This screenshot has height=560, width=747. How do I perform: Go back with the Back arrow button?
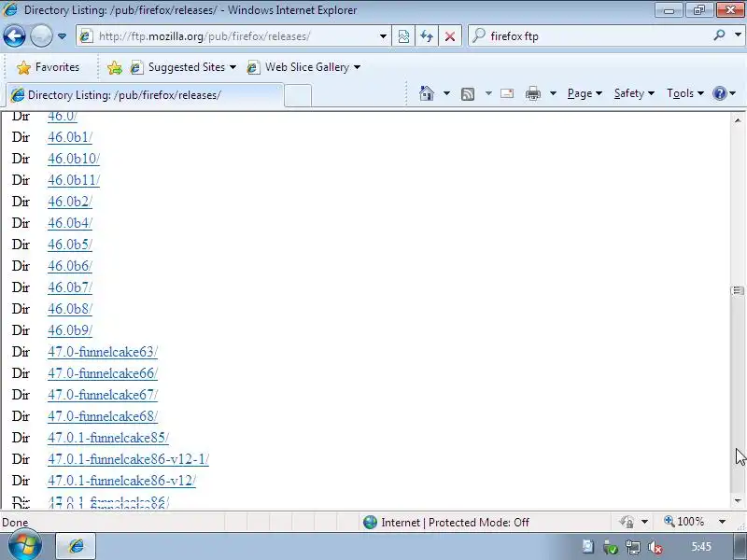pos(14,35)
